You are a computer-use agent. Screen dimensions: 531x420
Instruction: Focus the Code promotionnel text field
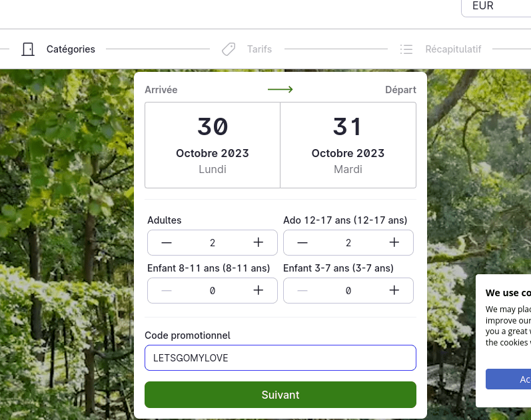[280, 357]
